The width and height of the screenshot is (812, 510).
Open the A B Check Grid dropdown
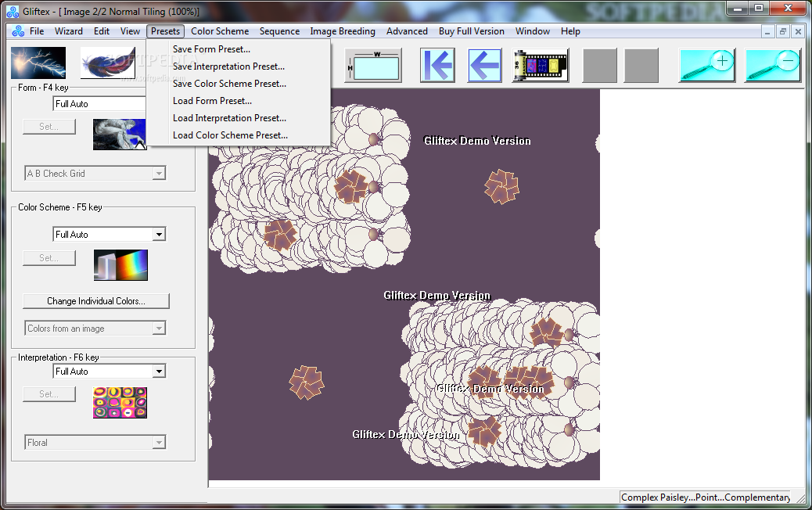point(95,174)
